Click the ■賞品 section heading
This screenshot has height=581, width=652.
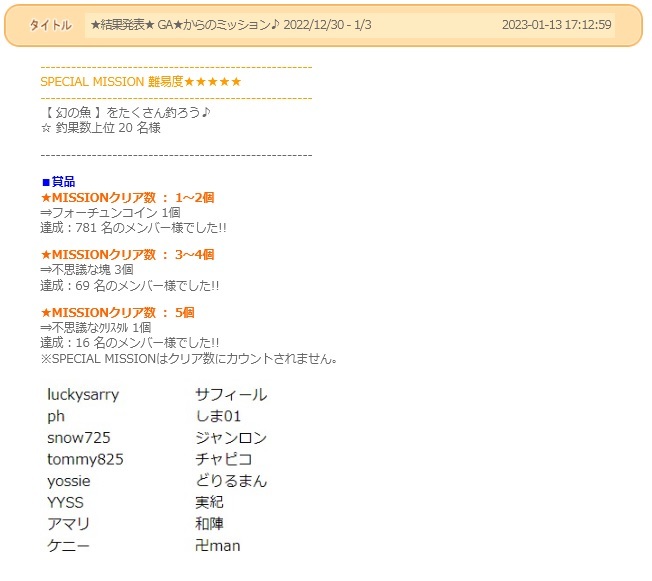58,182
